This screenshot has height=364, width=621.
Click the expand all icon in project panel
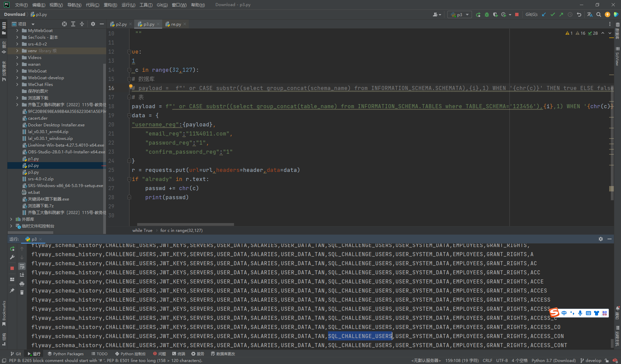[73, 24]
